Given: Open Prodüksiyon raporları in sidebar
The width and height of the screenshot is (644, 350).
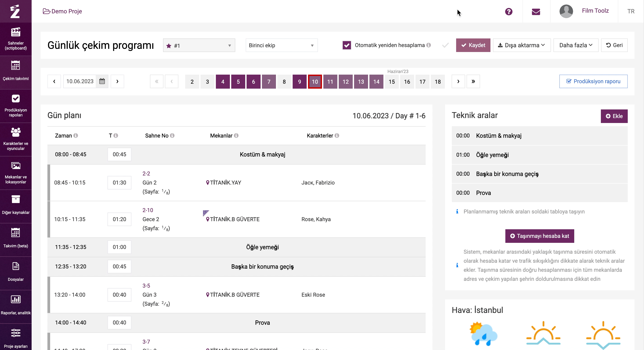Looking at the screenshot, I should pyautogui.click(x=16, y=106).
